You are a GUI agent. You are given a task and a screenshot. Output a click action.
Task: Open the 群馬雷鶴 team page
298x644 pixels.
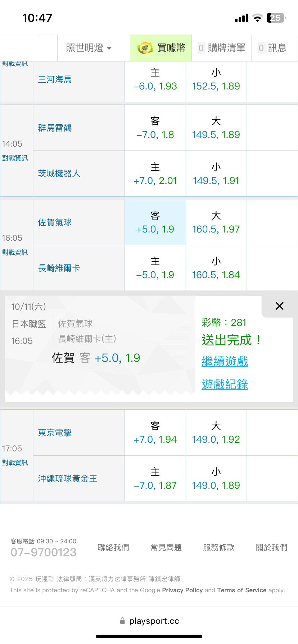click(55, 128)
